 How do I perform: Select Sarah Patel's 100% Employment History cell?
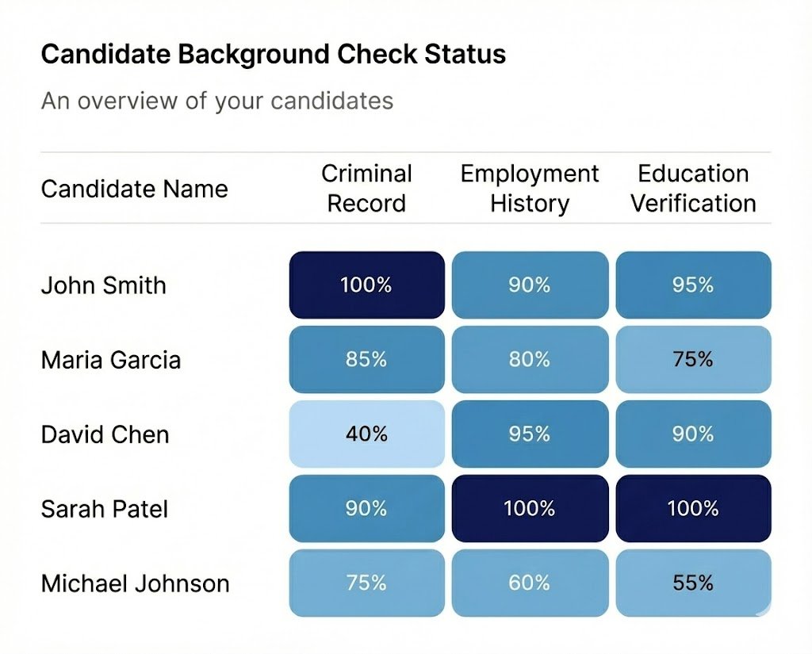pos(530,508)
